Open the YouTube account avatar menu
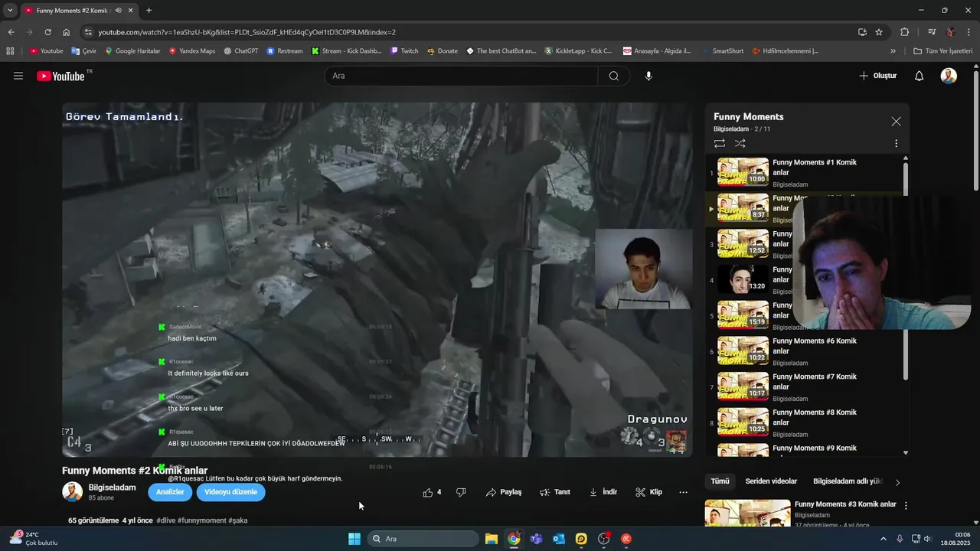Screen dimensions: 980x551 pyautogui.click(x=949, y=76)
